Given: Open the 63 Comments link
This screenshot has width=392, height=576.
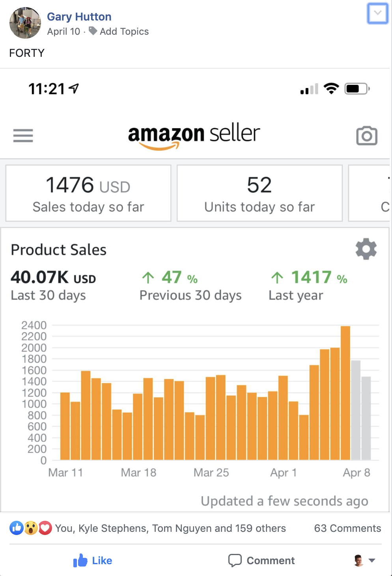Looking at the screenshot, I should tap(347, 528).
